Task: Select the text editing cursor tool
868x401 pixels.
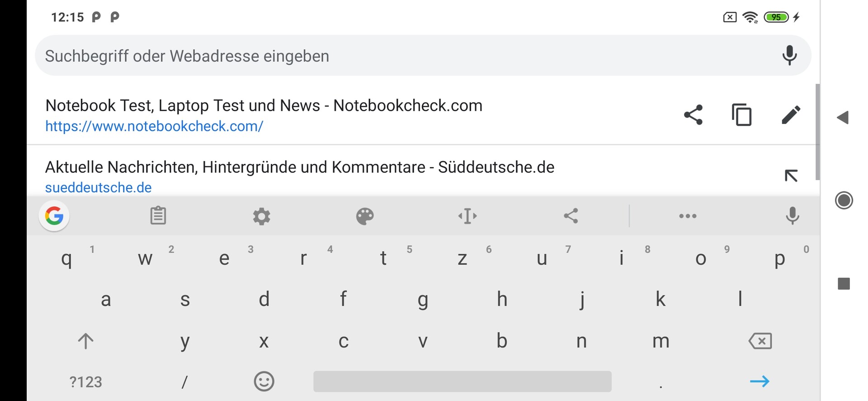Action: coord(467,216)
